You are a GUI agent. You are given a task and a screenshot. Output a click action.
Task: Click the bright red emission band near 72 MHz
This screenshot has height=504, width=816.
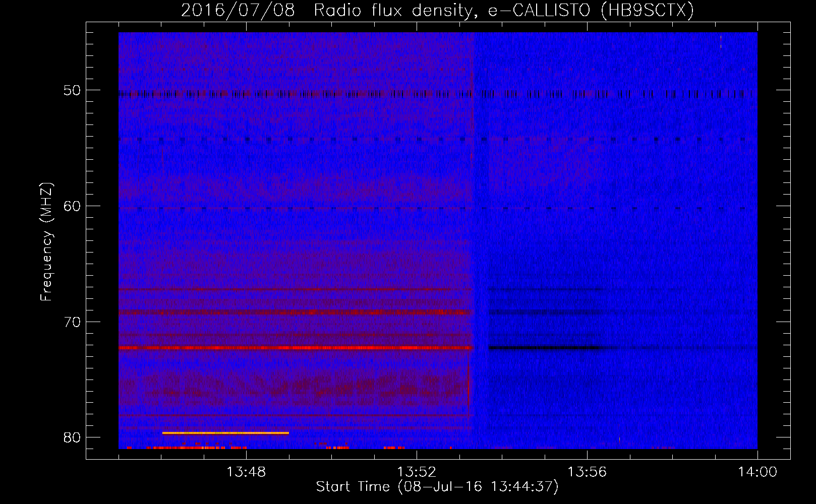[x=296, y=348]
